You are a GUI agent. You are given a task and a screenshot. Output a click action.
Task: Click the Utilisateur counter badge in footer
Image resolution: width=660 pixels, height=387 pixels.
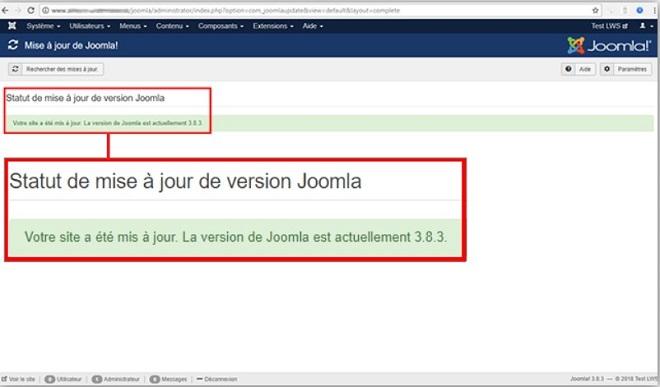tap(50, 379)
